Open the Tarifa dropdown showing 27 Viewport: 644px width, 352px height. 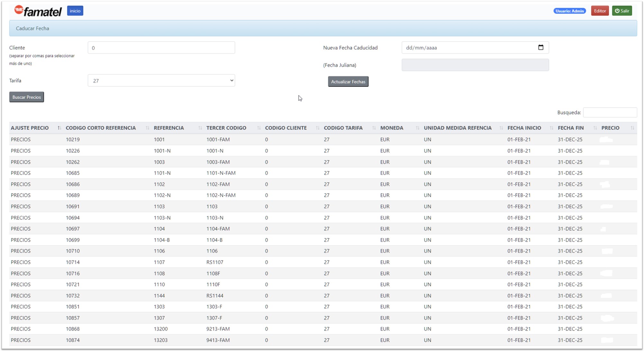pos(161,80)
